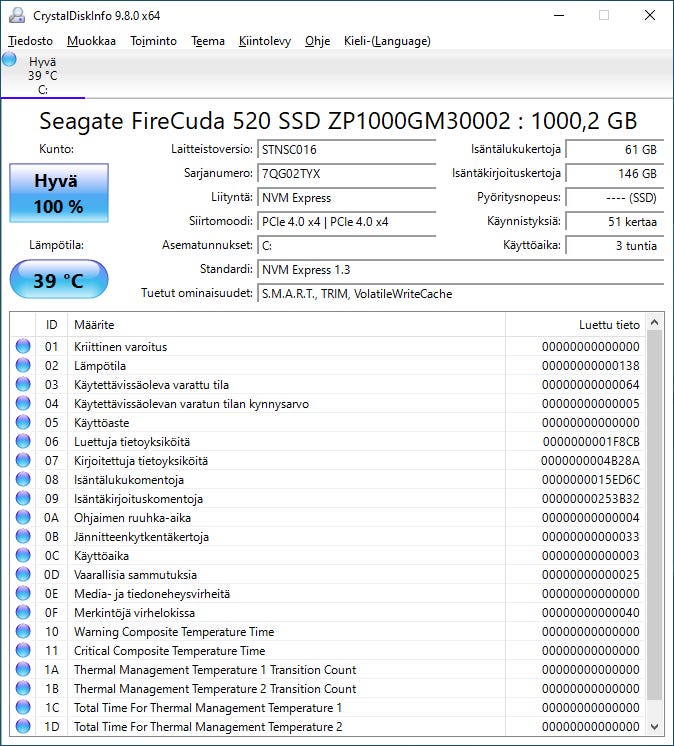674x746 pixels.
Task: Click the Hyvä 100 % health status button
Action: [59, 193]
